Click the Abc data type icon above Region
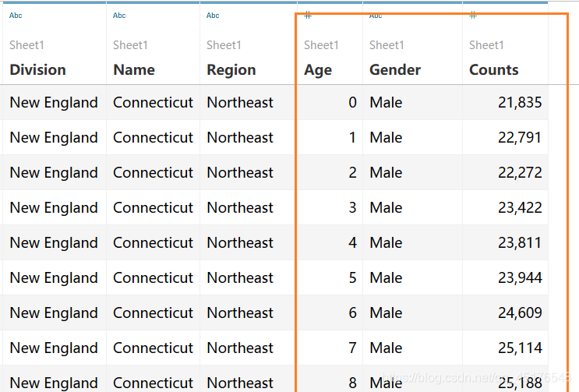 (213, 16)
